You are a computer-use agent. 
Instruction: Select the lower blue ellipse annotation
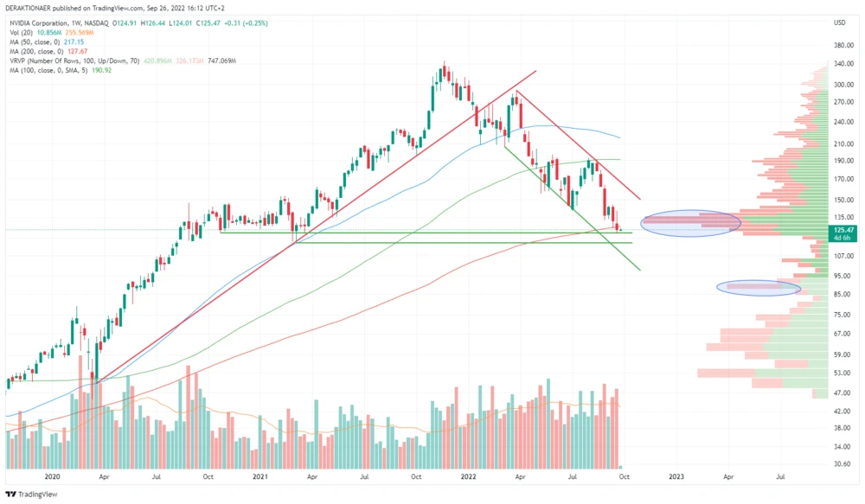759,288
